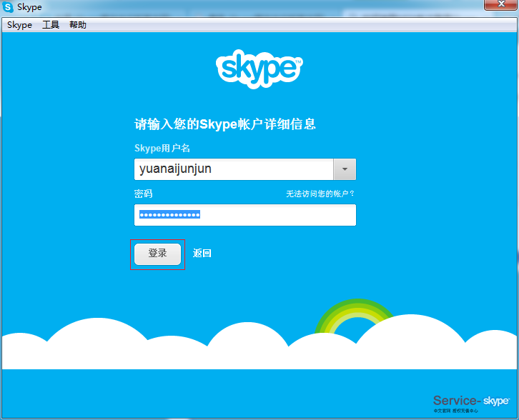The image size is (519, 420).
Task: Open the 工具 menu
Action: pyautogui.click(x=51, y=25)
